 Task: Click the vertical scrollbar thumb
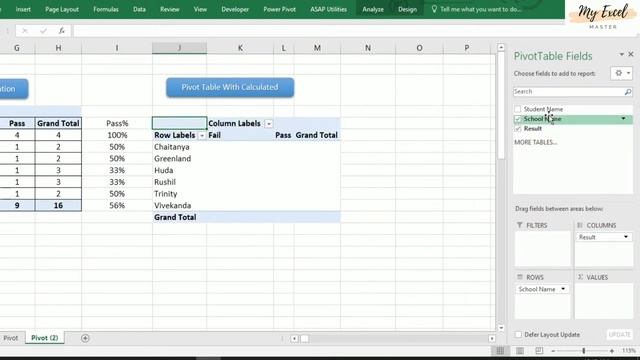[501, 105]
